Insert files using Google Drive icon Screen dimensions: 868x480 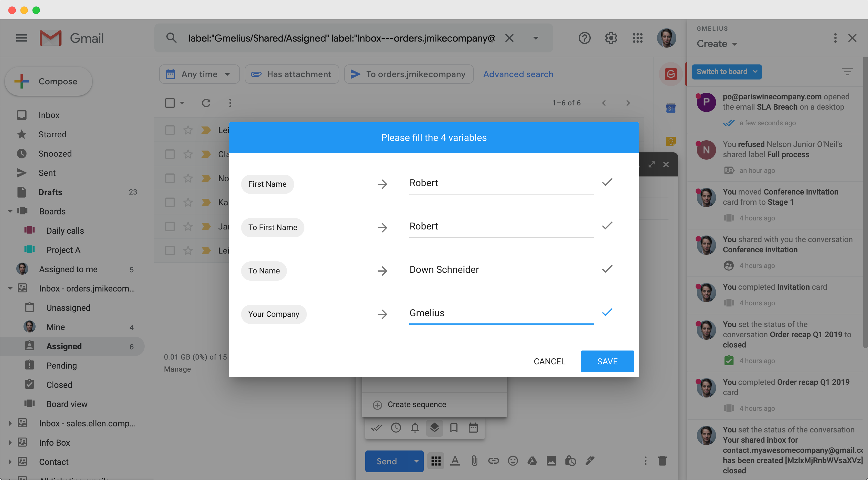532,461
